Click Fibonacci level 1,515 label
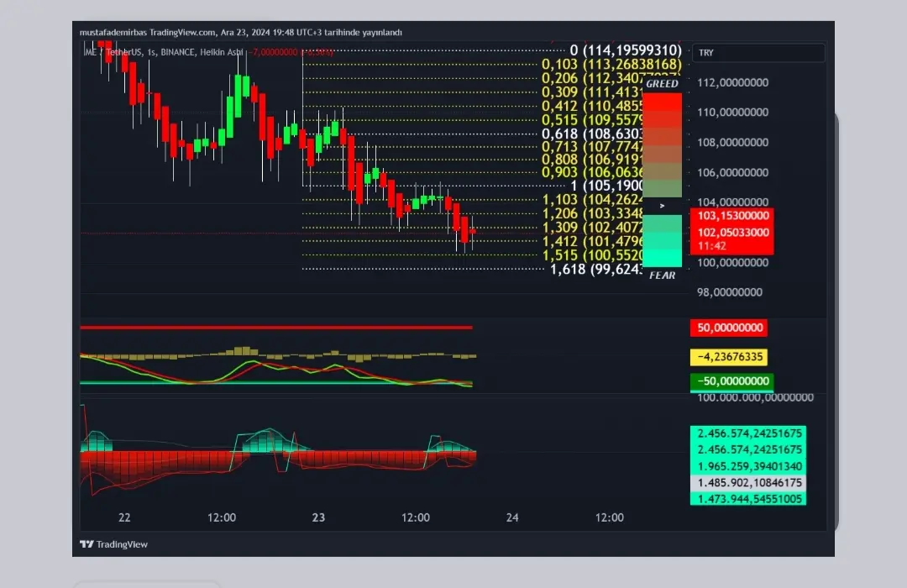907x588 pixels. (x=592, y=255)
